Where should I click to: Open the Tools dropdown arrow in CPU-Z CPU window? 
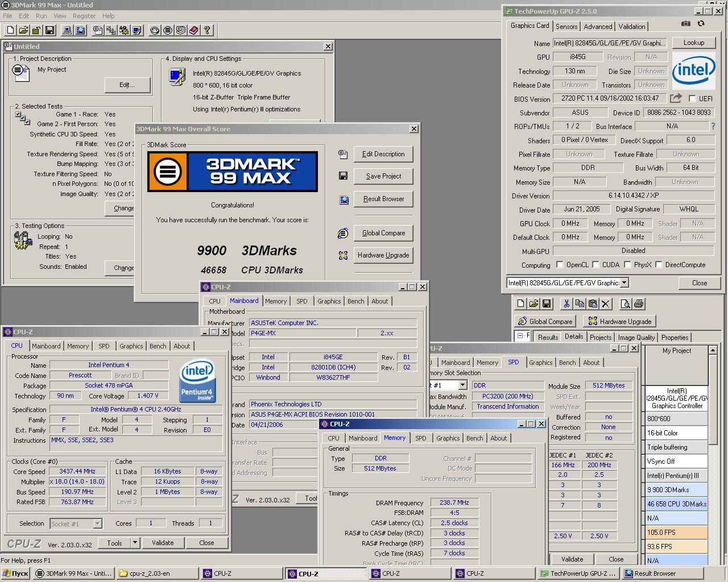tap(135, 543)
